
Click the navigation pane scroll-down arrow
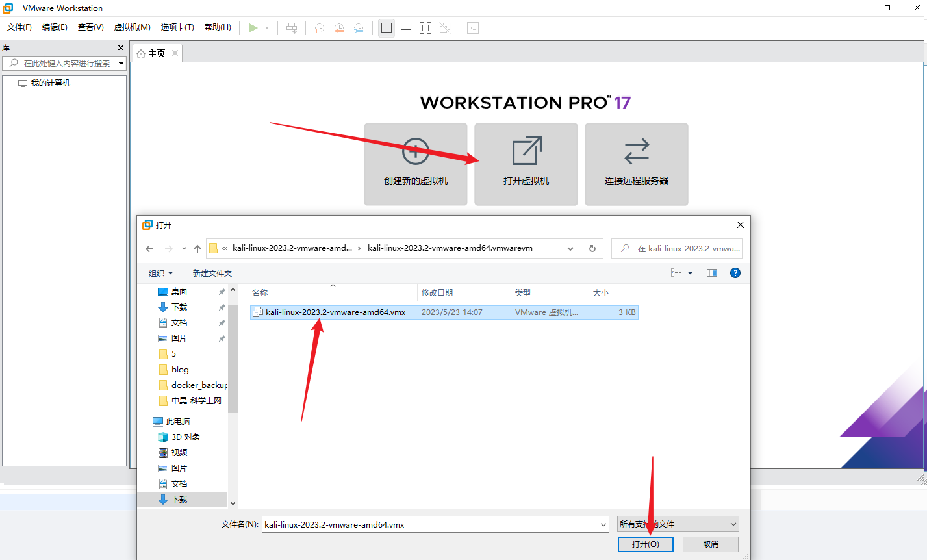point(233,503)
